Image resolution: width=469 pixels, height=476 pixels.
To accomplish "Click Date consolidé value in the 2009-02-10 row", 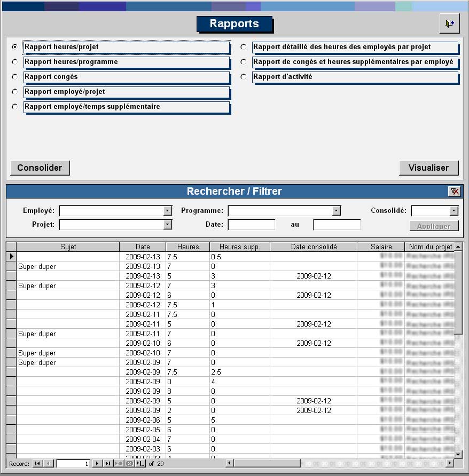I will (x=314, y=343).
